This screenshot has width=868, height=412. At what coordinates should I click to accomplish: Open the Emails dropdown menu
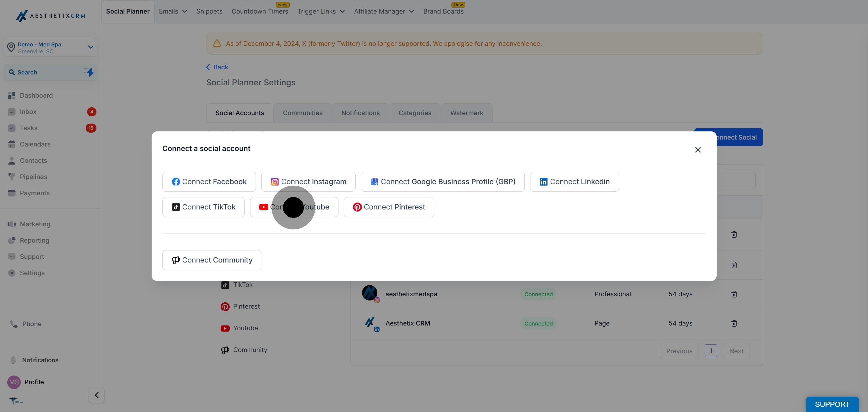coord(173,11)
